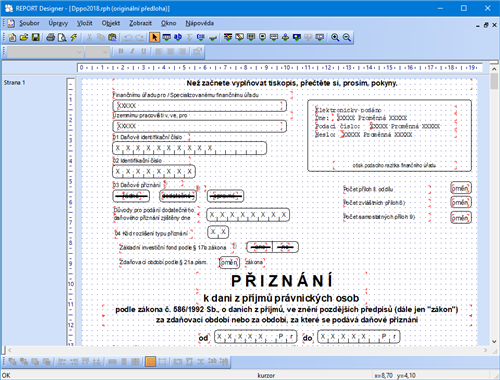This screenshot has height=380, width=500.
Task: Create a new report template
Action: (x=12, y=37)
